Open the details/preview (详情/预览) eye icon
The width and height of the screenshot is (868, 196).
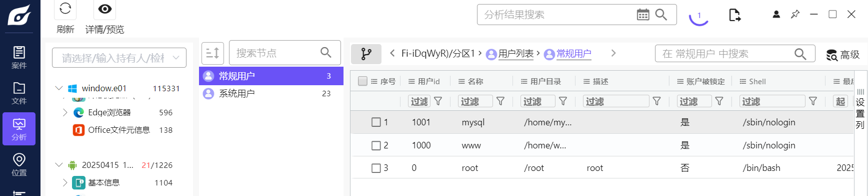105,9
